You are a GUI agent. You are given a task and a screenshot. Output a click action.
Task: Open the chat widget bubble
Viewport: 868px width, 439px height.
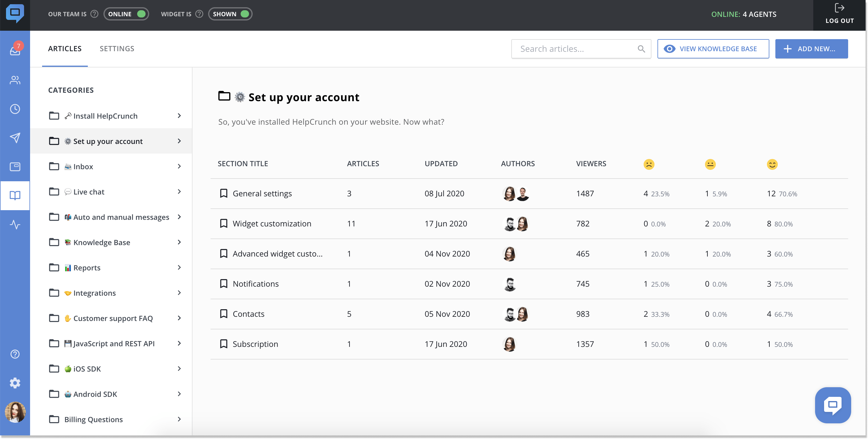point(833,405)
